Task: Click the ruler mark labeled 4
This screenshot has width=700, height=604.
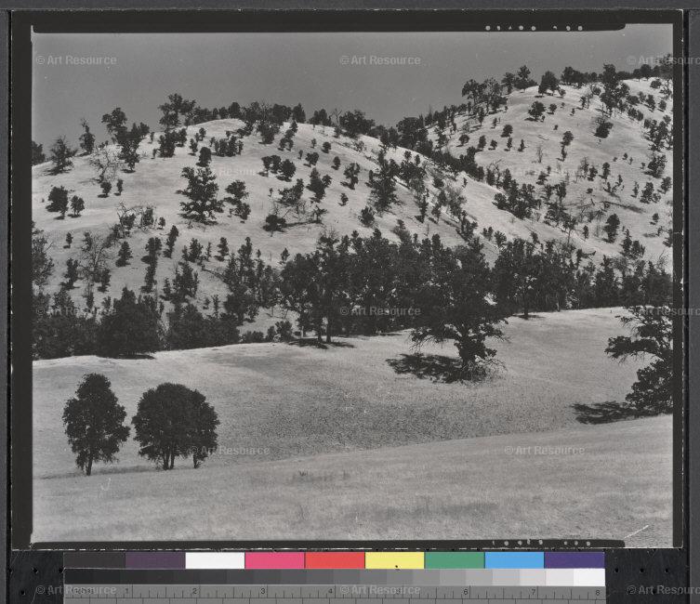Action: tap(330, 592)
